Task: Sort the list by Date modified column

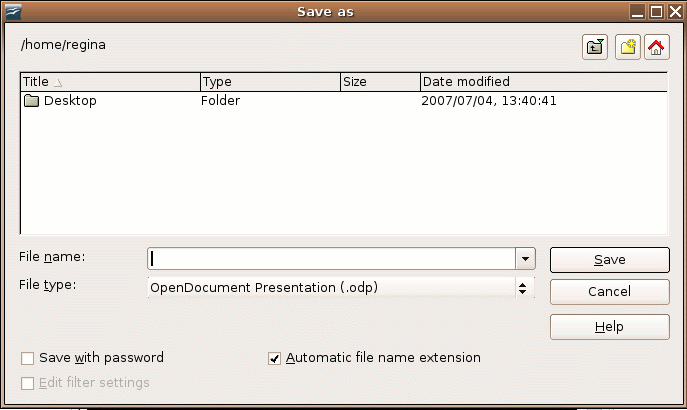Action: pyautogui.click(x=544, y=82)
